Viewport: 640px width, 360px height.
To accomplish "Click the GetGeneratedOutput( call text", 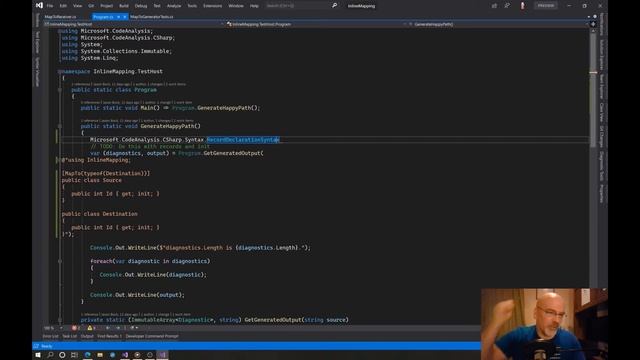I will [233, 153].
